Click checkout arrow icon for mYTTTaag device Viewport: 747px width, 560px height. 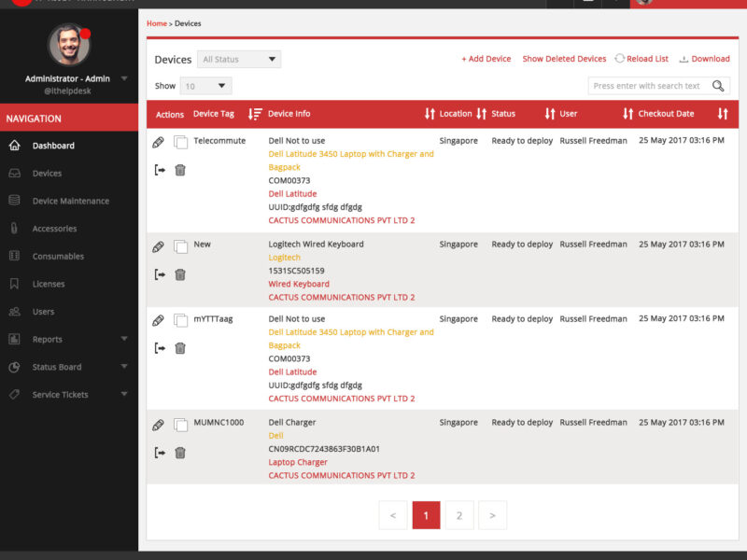click(x=160, y=348)
